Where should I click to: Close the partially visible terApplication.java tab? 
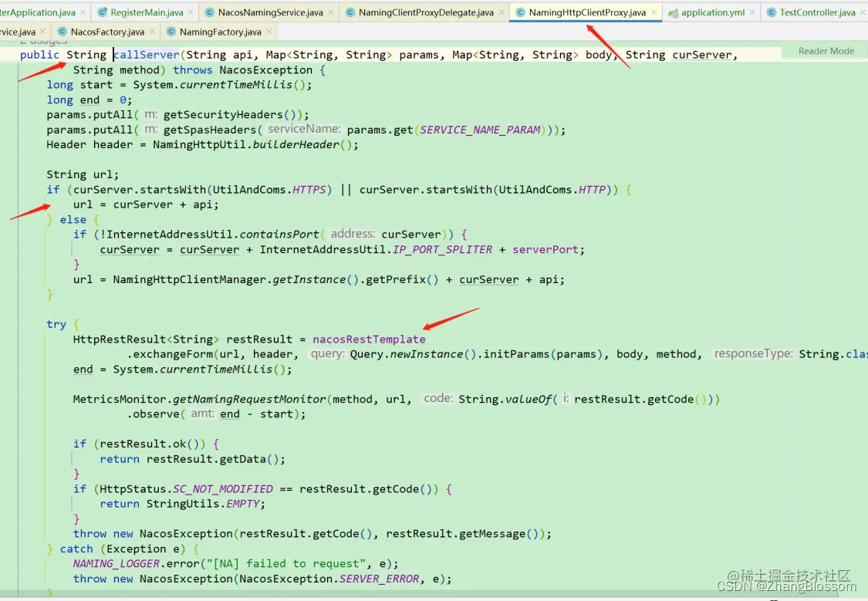[x=83, y=12]
